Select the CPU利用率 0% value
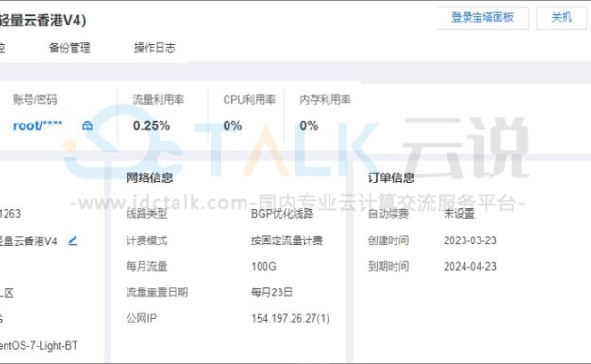Viewport: 591px width, 364px height. [232, 125]
